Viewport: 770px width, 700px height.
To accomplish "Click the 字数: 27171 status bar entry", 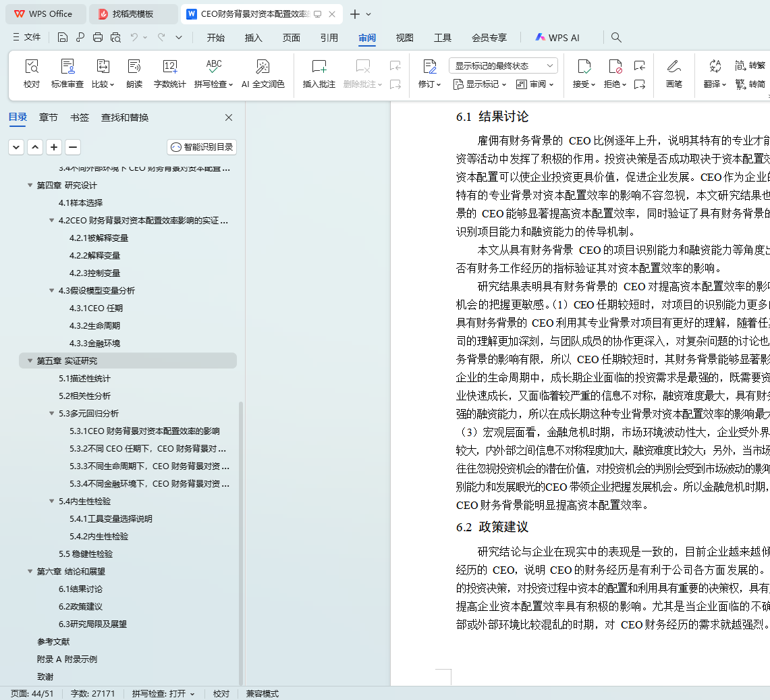I will point(93,694).
